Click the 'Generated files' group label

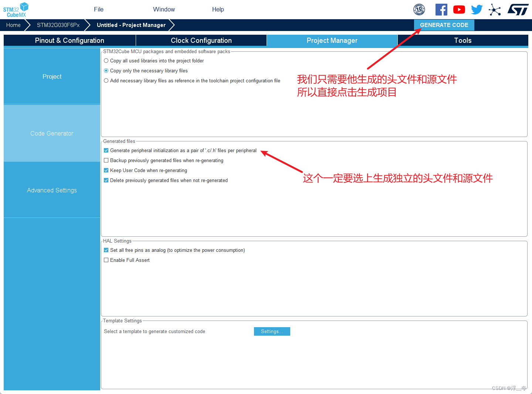point(119,141)
